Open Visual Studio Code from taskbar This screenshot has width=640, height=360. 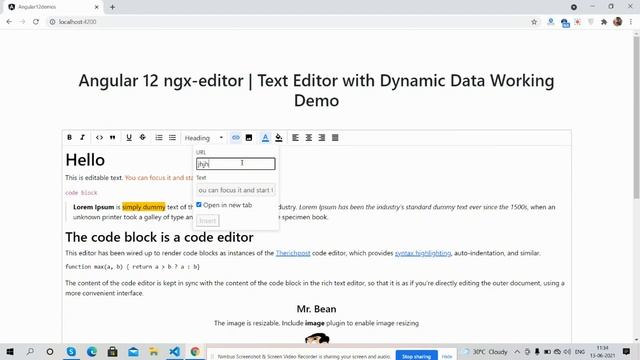[x=175, y=351]
